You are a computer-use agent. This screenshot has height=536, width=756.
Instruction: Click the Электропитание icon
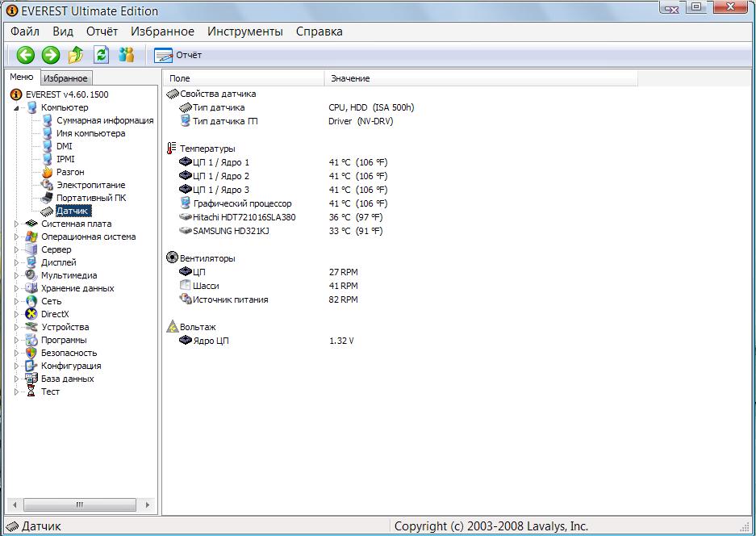pos(48,185)
